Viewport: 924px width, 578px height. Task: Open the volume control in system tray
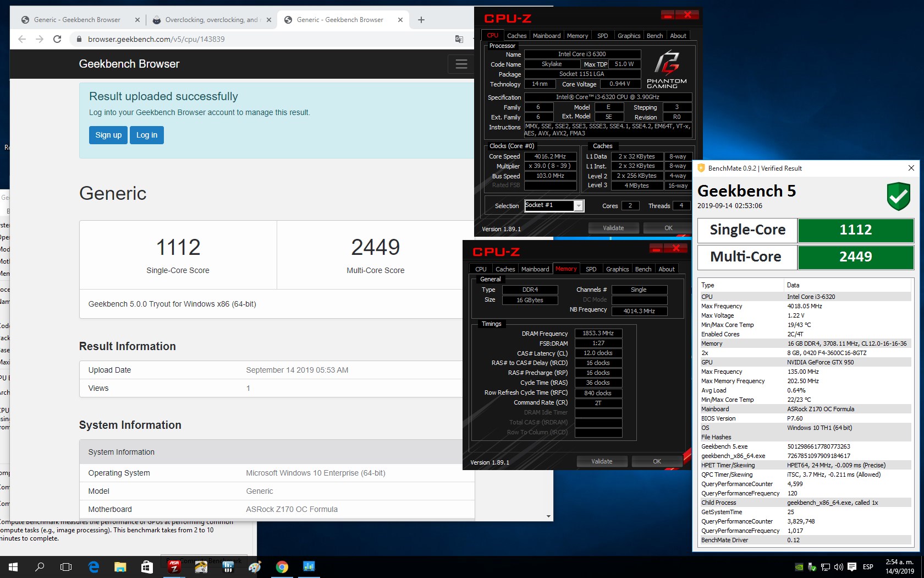[838, 567]
